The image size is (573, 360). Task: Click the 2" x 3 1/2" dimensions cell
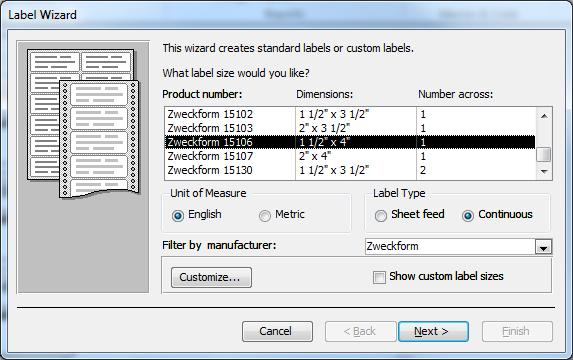pyautogui.click(x=325, y=128)
